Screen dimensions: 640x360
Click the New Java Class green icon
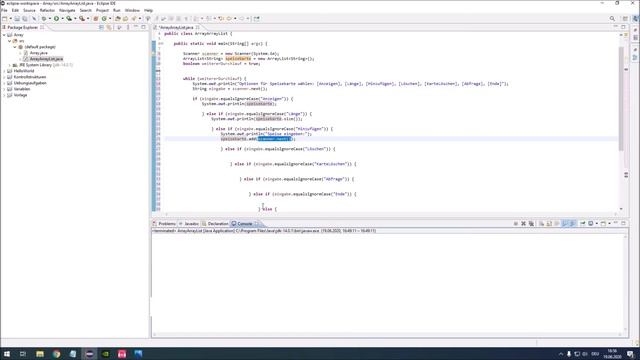[x=104, y=18]
